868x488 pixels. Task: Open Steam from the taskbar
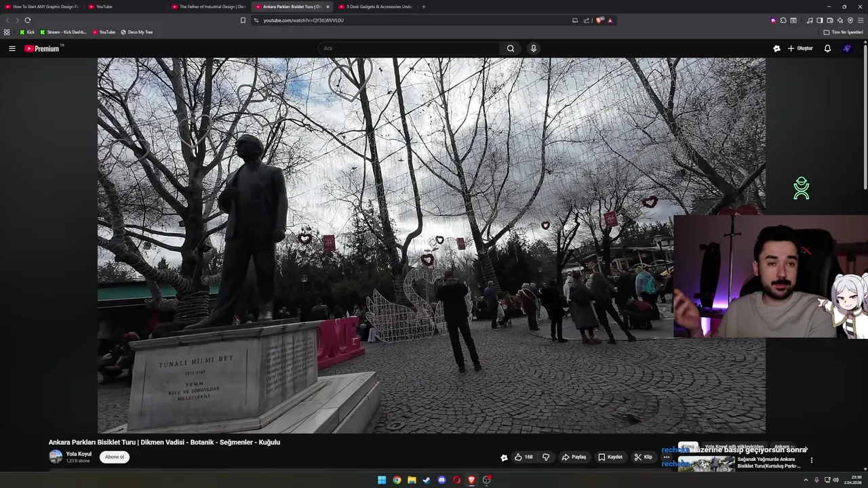point(427,480)
